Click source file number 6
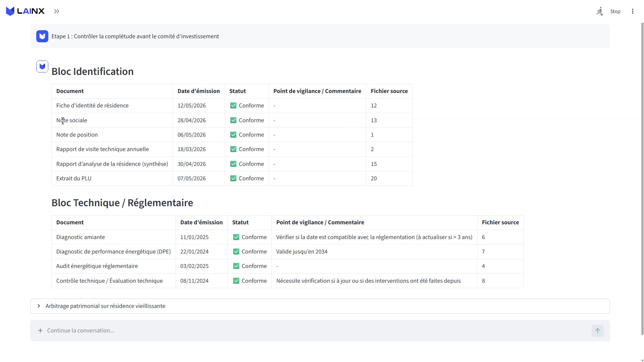The image size is (644, 362). (x=484, y=237)
